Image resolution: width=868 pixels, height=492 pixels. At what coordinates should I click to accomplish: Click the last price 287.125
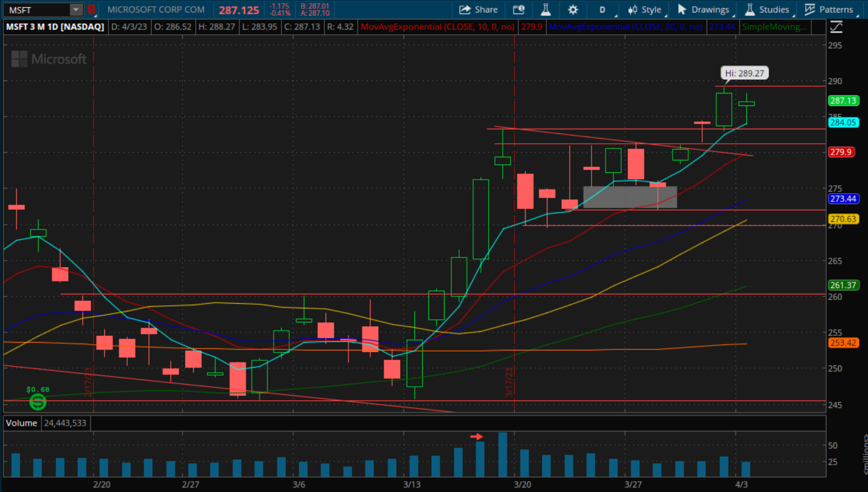(x=239, y=10)
